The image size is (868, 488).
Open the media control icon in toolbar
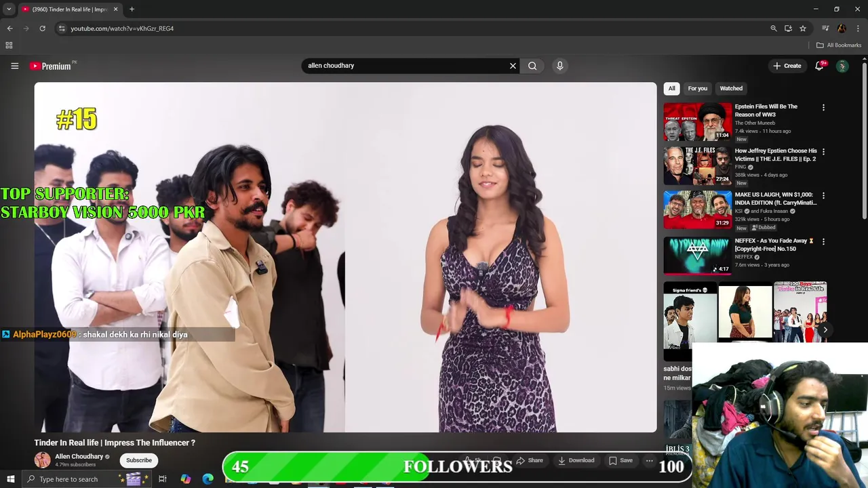[825, 28]
